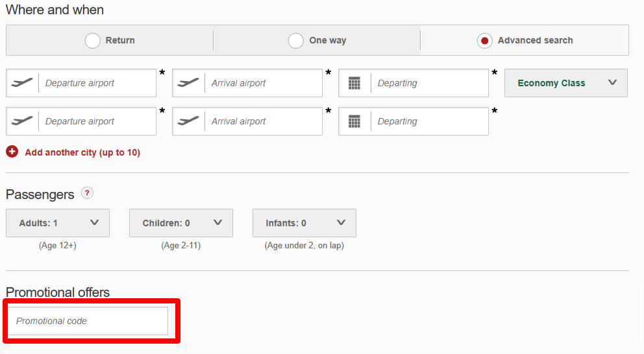The width and height of the screenshot is (644, 354).
Task: Click airplane icon in second-row departure airport
Action: 22,121
